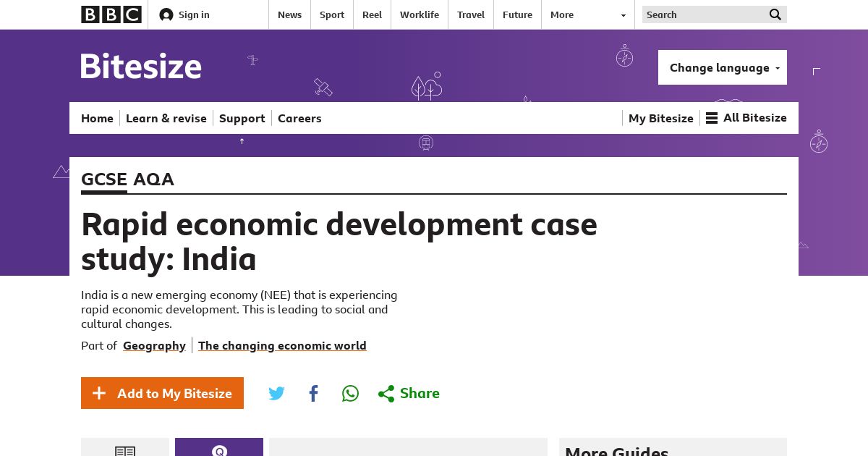The height and width of the screenshot is (456, 868).
Task: Click the All Bitesize hamburger icon
Action: (x=712, y=118)
